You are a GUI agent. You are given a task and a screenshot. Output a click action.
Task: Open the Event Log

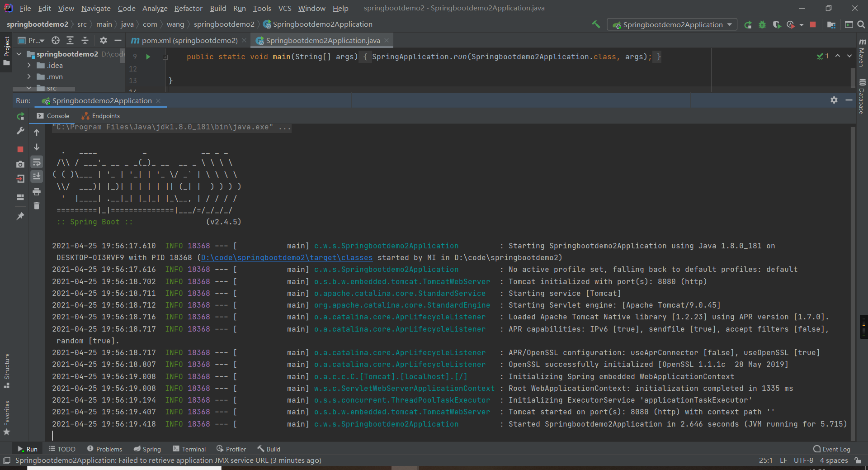pyautogui.click(x=832, y=449)
